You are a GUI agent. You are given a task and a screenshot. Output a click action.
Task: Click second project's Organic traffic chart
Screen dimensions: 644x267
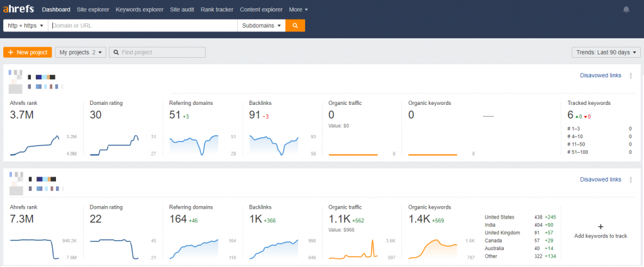click(x=353, y=249)
